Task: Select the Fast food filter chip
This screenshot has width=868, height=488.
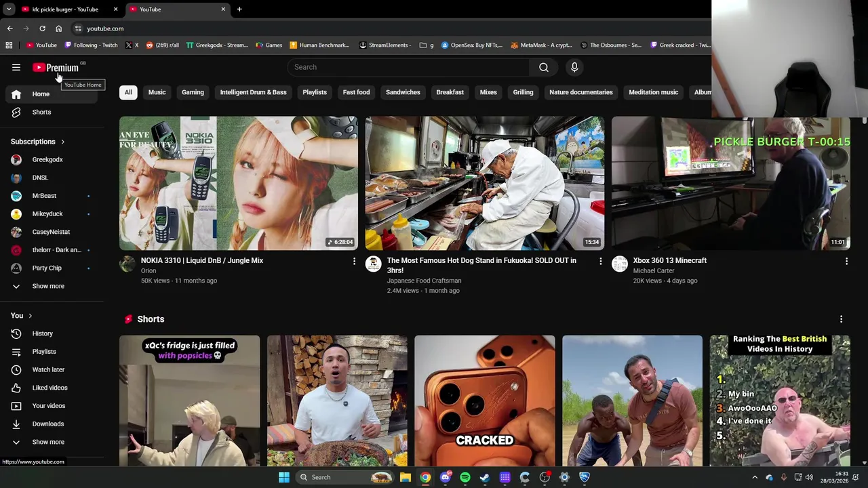Action: (356, 92)
